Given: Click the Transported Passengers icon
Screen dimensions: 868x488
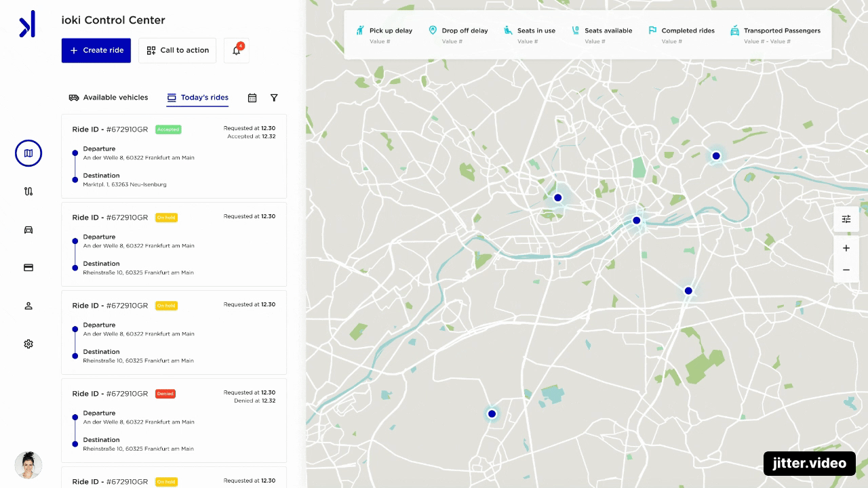Looking at the screenshot, I should (734, 30).
